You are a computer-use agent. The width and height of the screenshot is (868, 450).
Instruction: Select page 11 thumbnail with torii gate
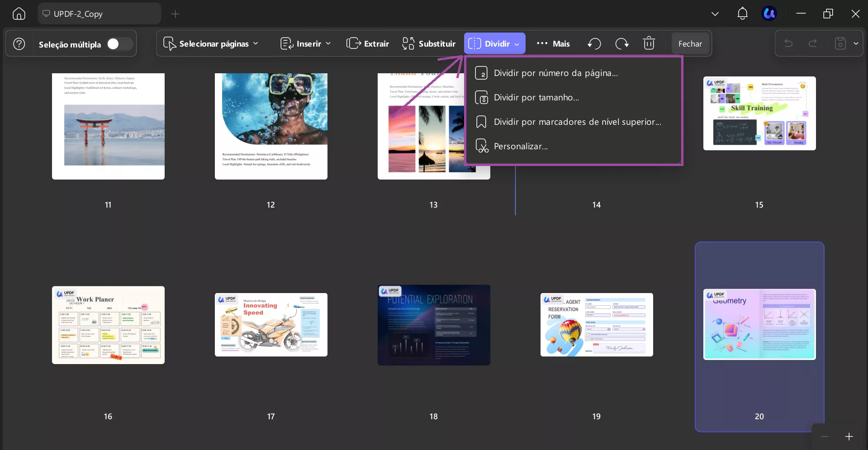click(108, 126)
